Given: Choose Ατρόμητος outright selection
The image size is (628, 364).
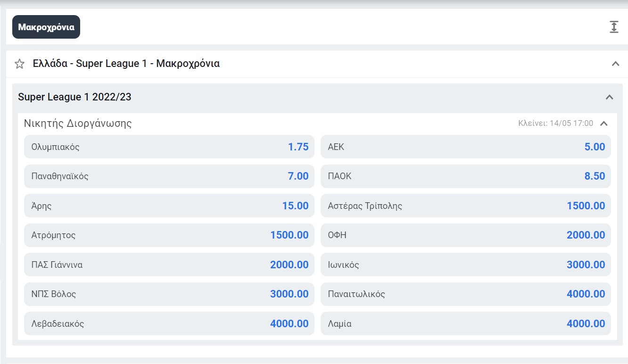Looking at the screenshot, I should point(169,235).
